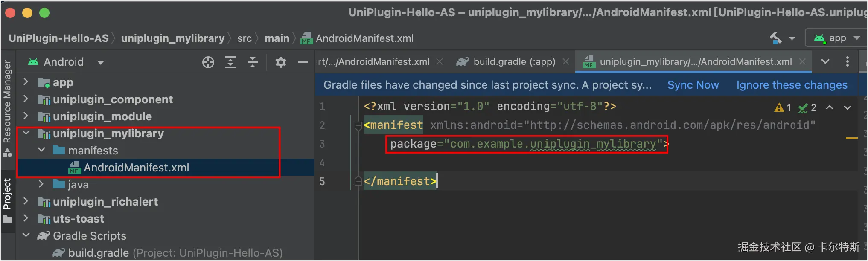Click the warning indicator in editor

[783, 107]
